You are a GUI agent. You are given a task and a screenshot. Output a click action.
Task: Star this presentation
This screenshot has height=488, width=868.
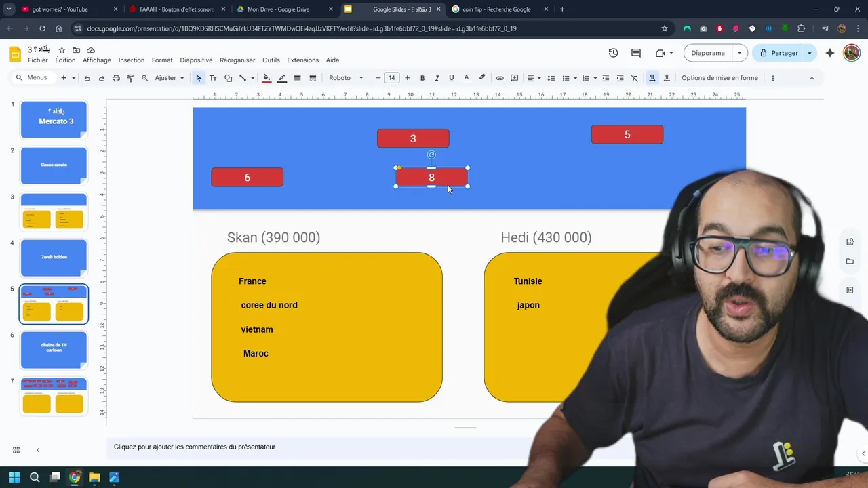(62, 50)
